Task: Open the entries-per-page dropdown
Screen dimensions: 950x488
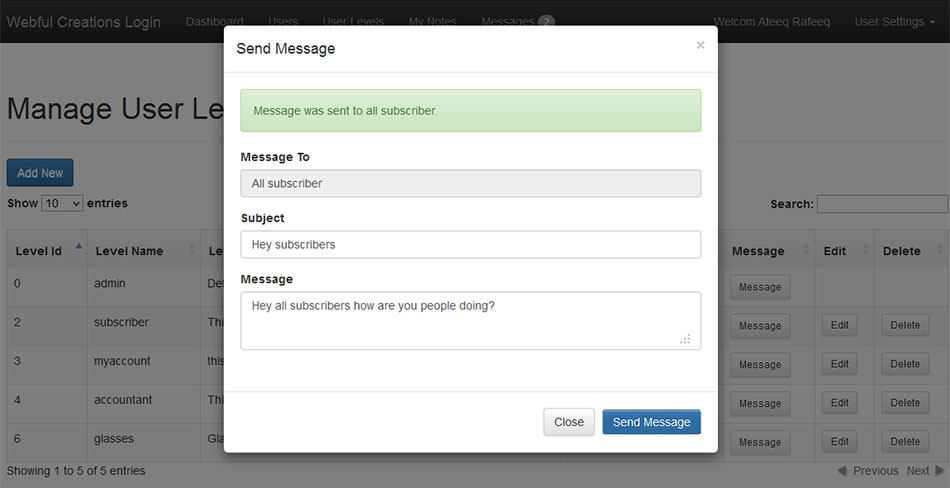Action: pos(62,203)
